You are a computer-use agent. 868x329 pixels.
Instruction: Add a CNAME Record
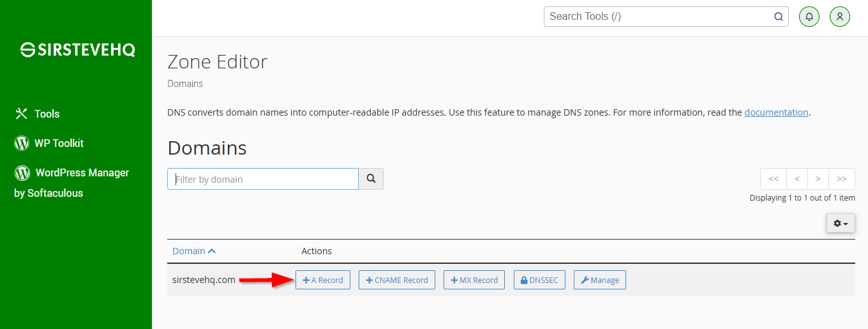pyautogui.click(x=397, y=280)
